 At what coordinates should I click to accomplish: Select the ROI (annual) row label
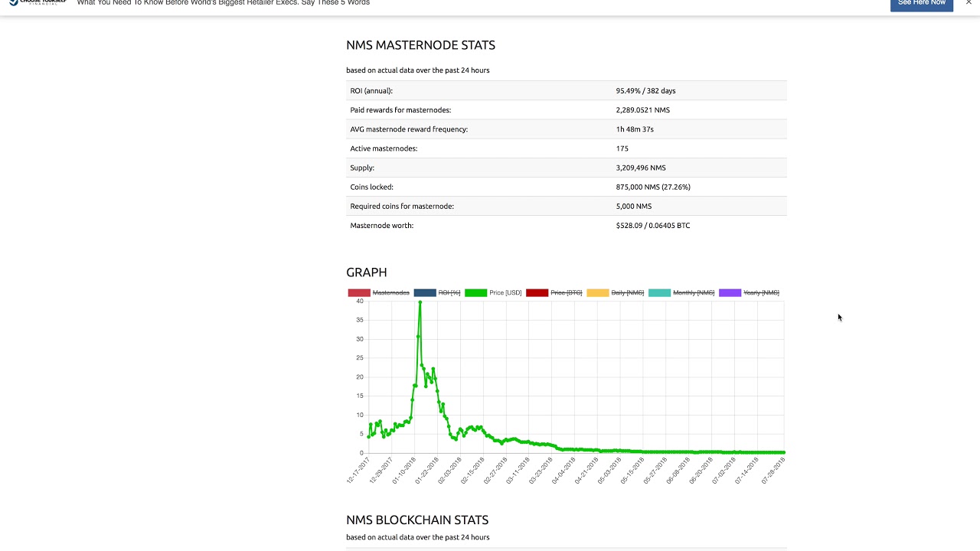(x=371, y=90)
